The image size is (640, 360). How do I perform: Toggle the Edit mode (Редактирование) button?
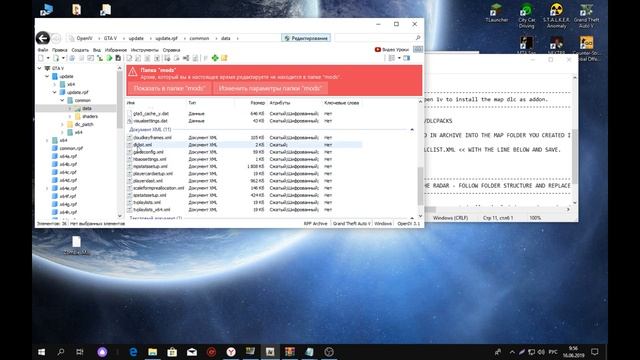306,38
